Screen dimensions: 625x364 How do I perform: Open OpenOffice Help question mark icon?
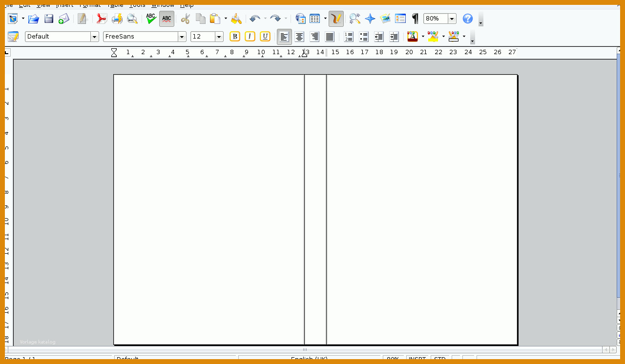coord(468,19)
